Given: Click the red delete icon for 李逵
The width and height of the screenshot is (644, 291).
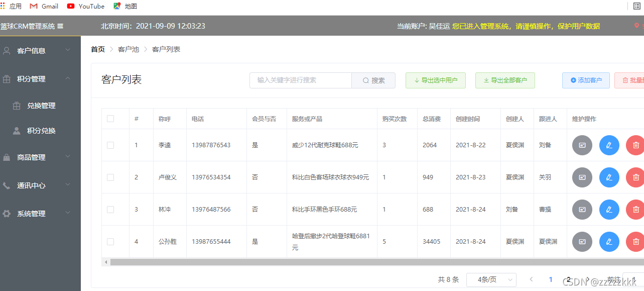Looking at the screenshot, I should click(635, 145).
